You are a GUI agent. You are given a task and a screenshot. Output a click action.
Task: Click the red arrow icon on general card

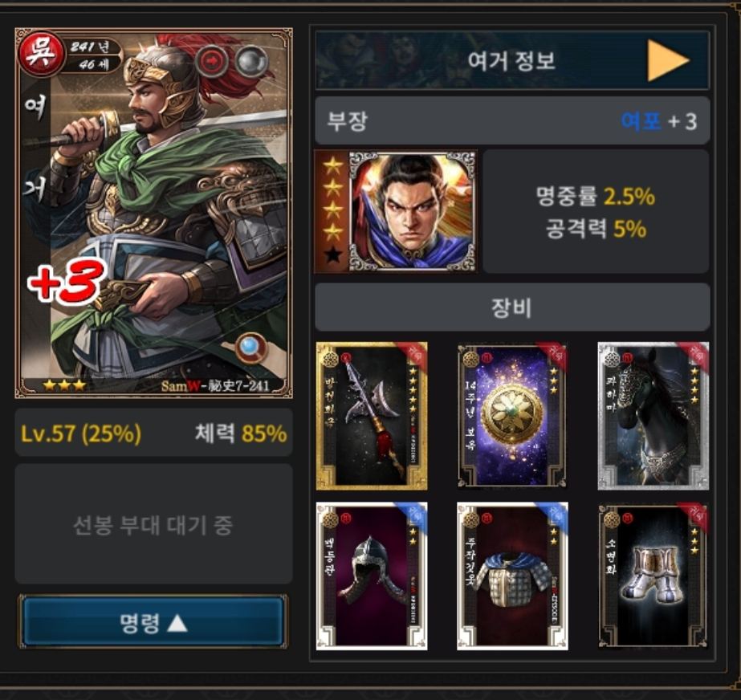[212, 61]
